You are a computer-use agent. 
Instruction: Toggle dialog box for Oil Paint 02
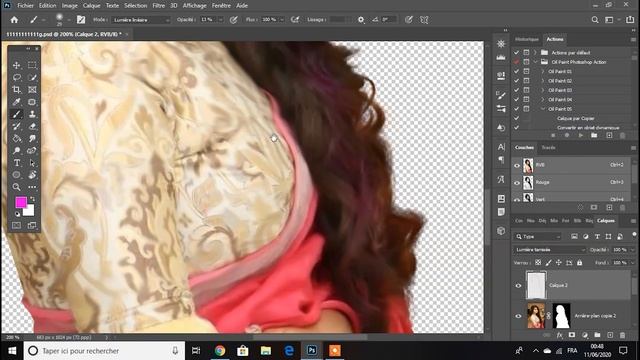(x=527, y=81)
